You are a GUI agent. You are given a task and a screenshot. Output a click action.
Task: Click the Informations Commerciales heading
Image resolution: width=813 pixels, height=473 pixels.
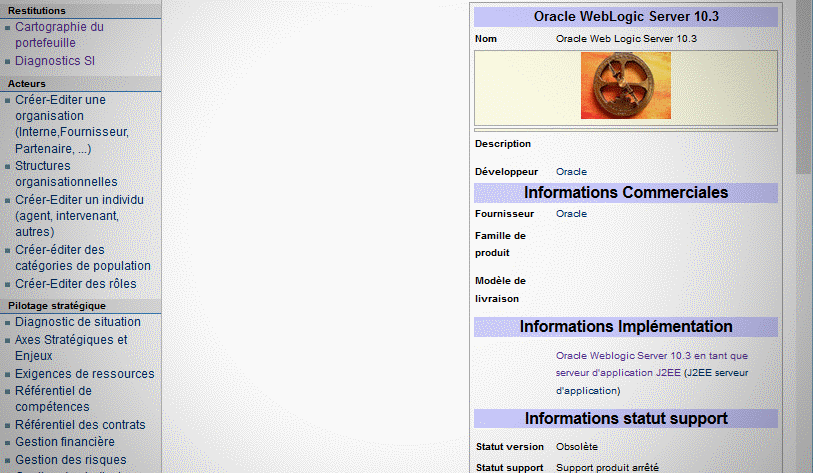(626, 192)
